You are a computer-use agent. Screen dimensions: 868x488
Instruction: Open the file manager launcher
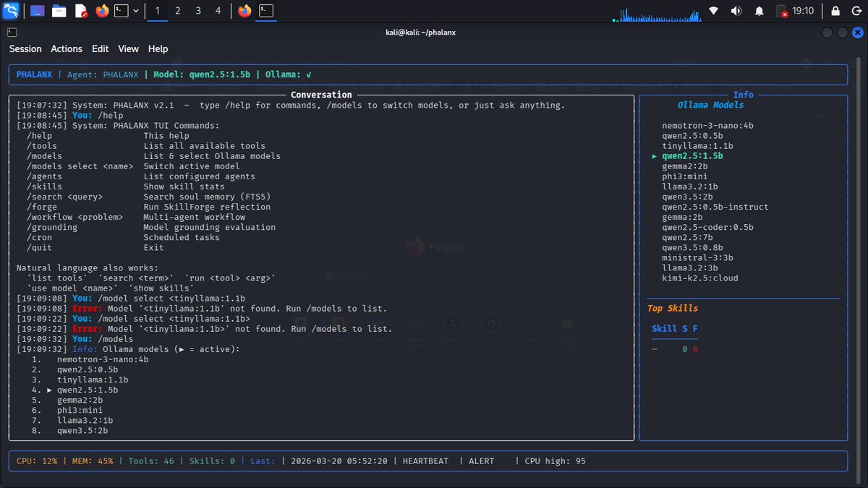point(59,11)
